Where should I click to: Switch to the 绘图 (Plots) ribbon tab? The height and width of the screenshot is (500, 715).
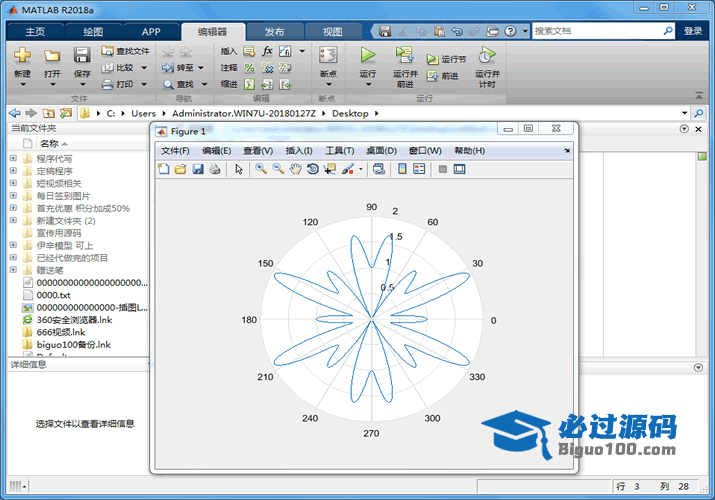tap(92, 31)
